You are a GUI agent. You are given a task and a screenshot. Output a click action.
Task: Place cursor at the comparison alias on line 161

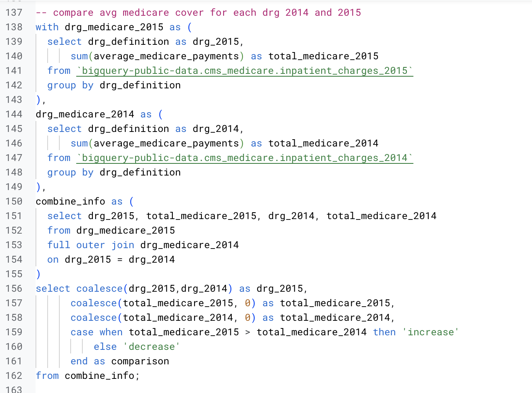(x=140, y=361)
